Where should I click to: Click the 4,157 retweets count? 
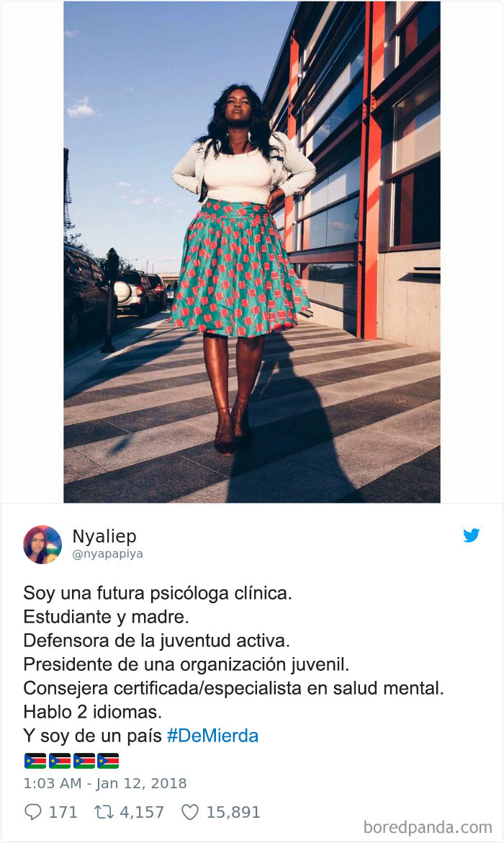[142, 812]
